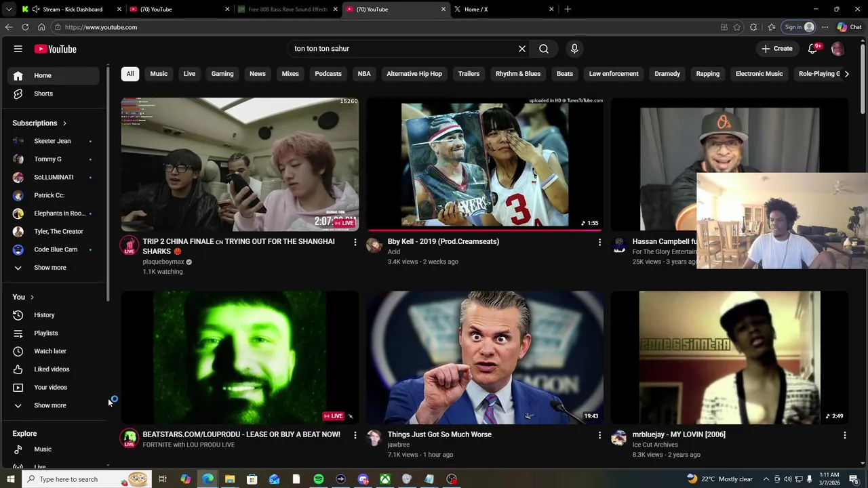868x488 pixels.
Task: Select the Music filter chip
Action: coord(159,74)
